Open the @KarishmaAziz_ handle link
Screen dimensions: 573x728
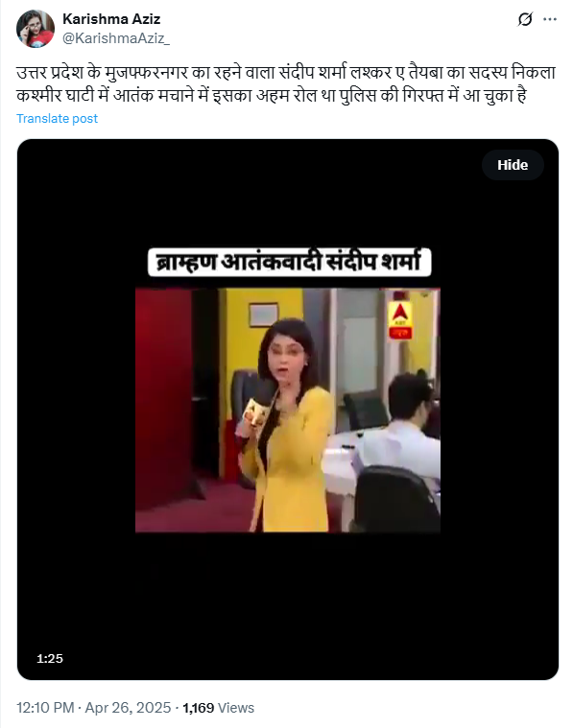[x=116, y=38]
